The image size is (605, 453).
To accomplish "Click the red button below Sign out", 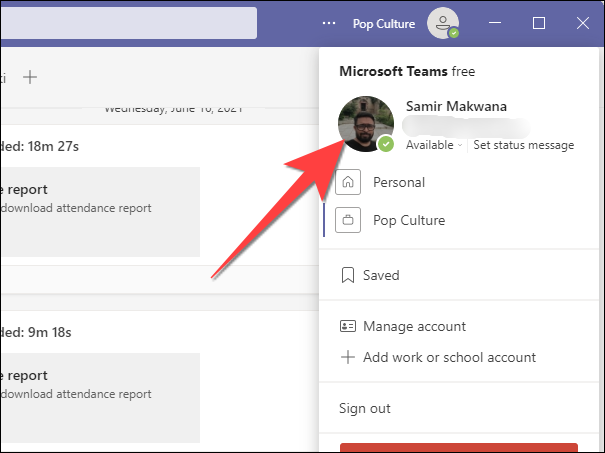I will point(458,448).
